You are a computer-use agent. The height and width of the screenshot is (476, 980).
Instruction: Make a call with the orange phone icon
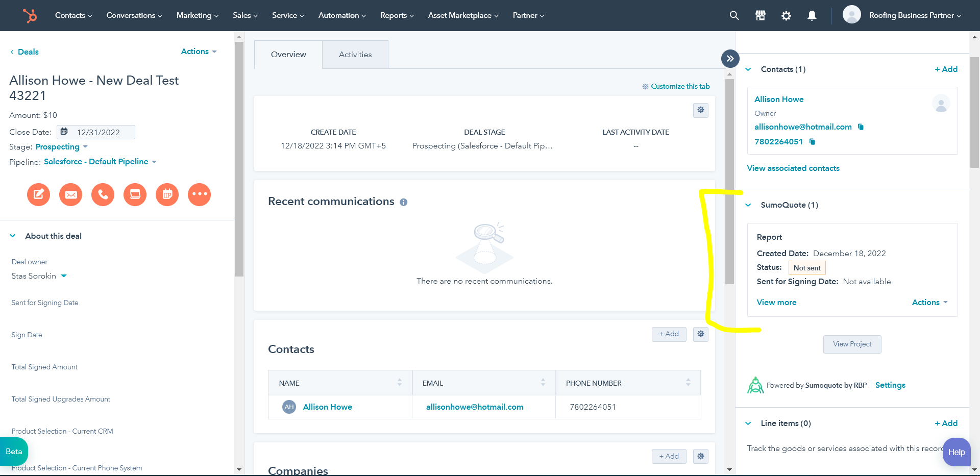103,194
